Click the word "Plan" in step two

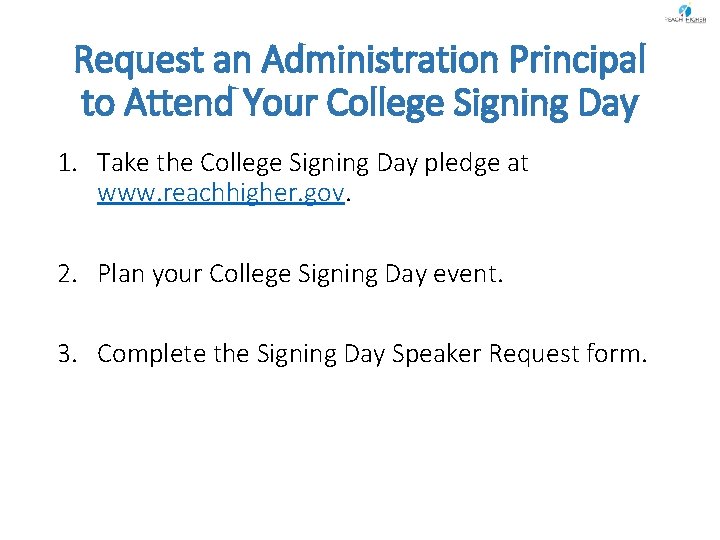(121, 273)
